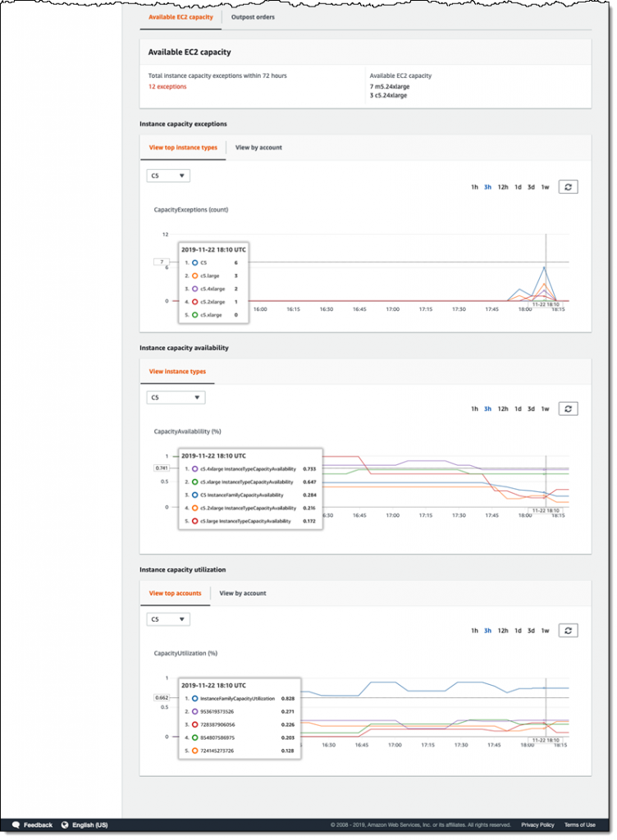This screenshot has height=840, width=617.
Task: Select 1h range for capacity exceptions chart
Action: (x=474, y=187)
